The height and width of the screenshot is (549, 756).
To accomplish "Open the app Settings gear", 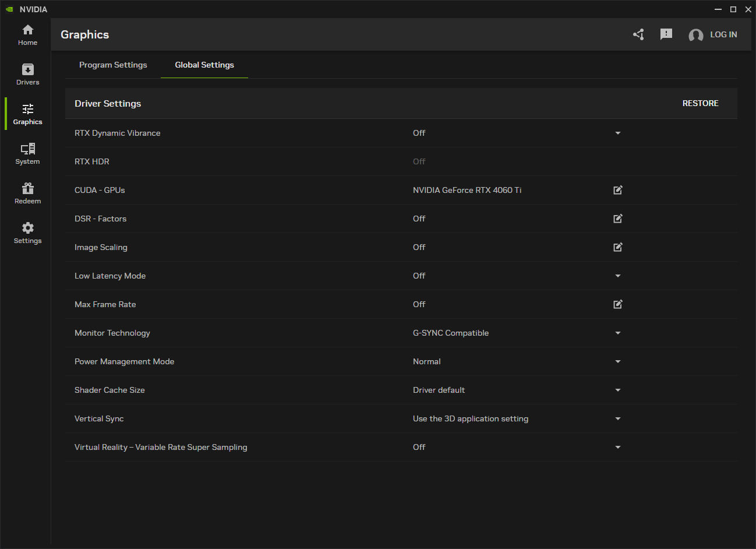I will coord(27,232).
